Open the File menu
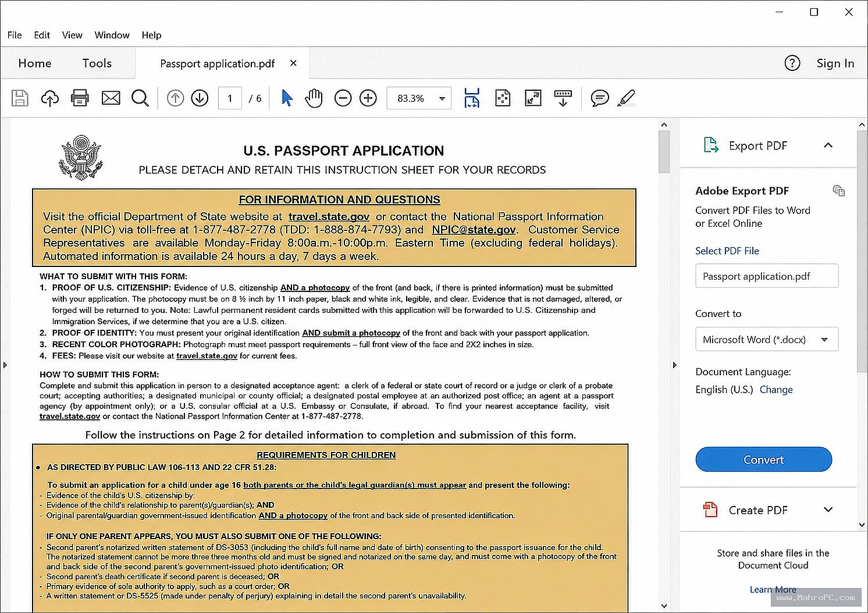This screenshot has width=868, height=613. click(x=15, y=35)
